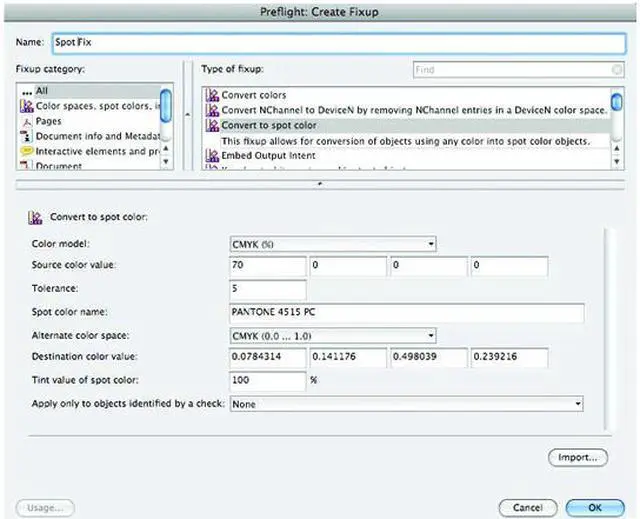
Task: Open the Color model dropdown
Action: tap(333, 244)
